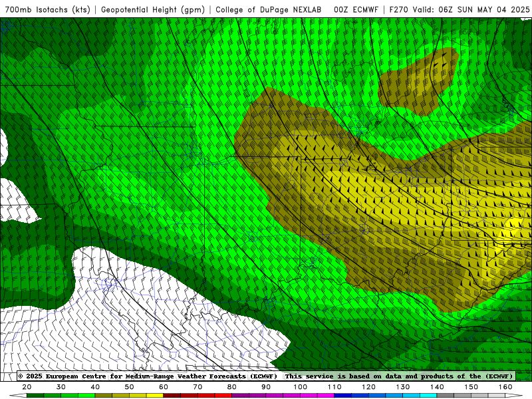Click the 70 label on the color scale
Viewport: 532px width, 399px height.
coord(198,387)
